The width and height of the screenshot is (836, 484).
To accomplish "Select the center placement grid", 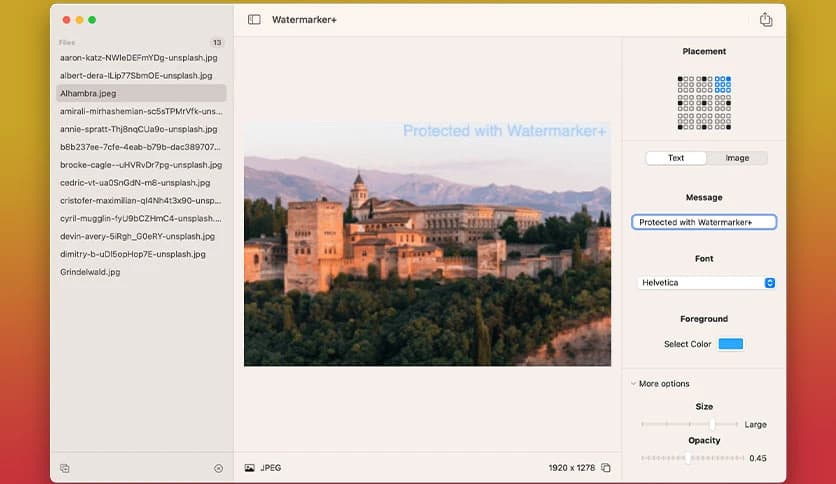I will coord(704,103).
